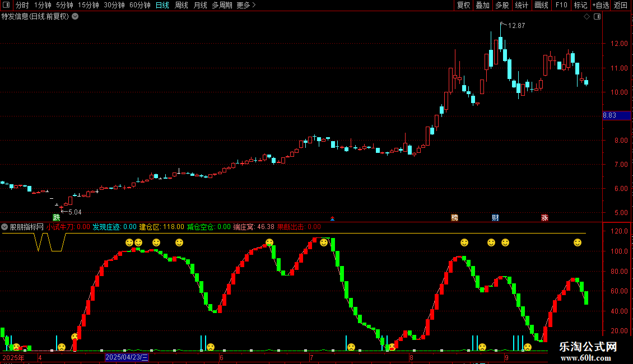Select the 15分钟 period
The image size is (633, 364).
pos(89,5)
